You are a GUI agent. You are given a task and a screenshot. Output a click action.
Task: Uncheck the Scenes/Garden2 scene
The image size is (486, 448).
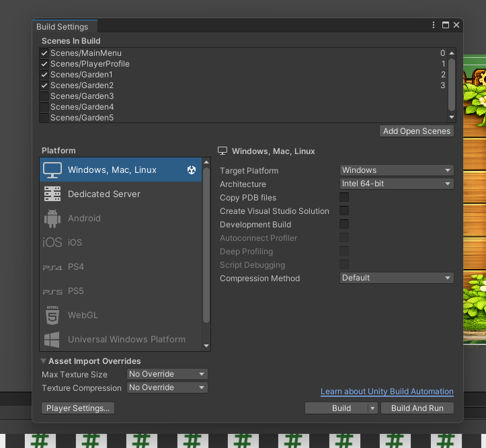tap(44, 85)
